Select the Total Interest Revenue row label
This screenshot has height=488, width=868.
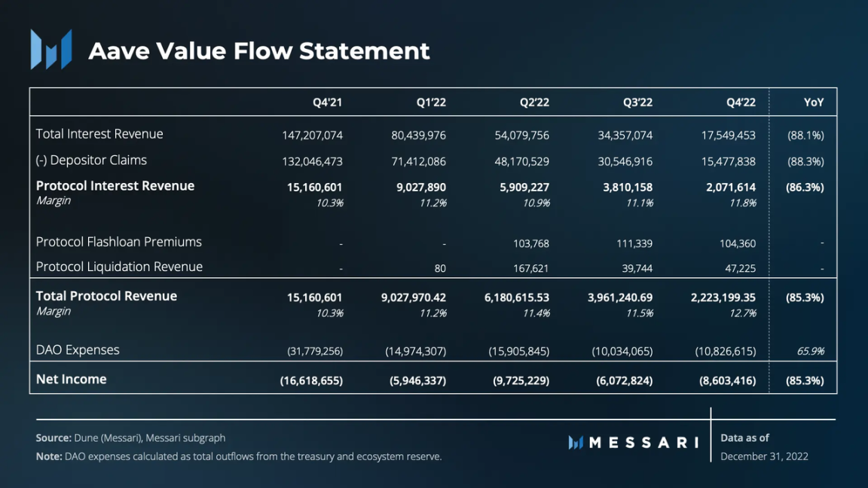pyautogui.click(x=99, y=134)
